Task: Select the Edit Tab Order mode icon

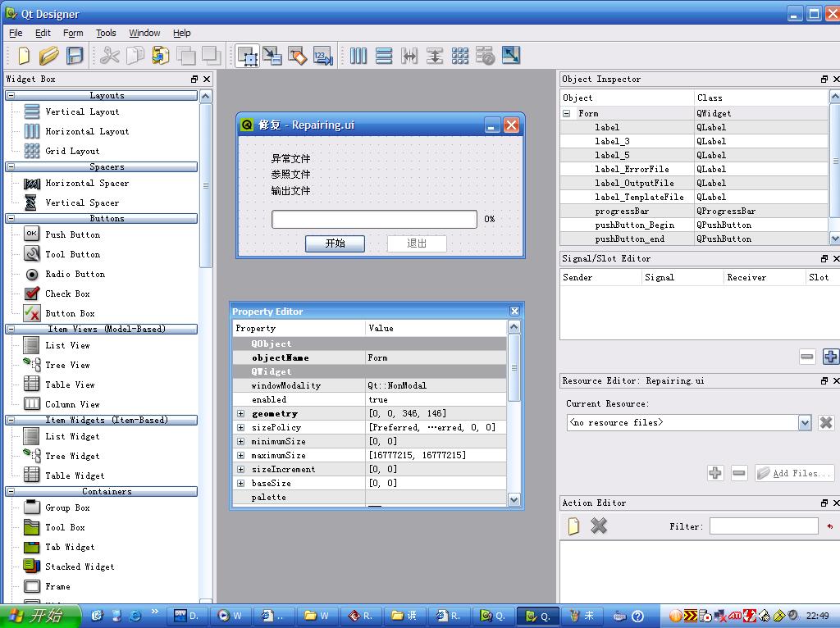Action: click(x=323, y=56)
